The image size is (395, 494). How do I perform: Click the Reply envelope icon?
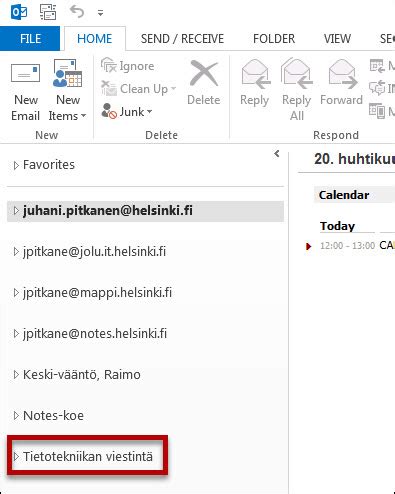point(255,74)
